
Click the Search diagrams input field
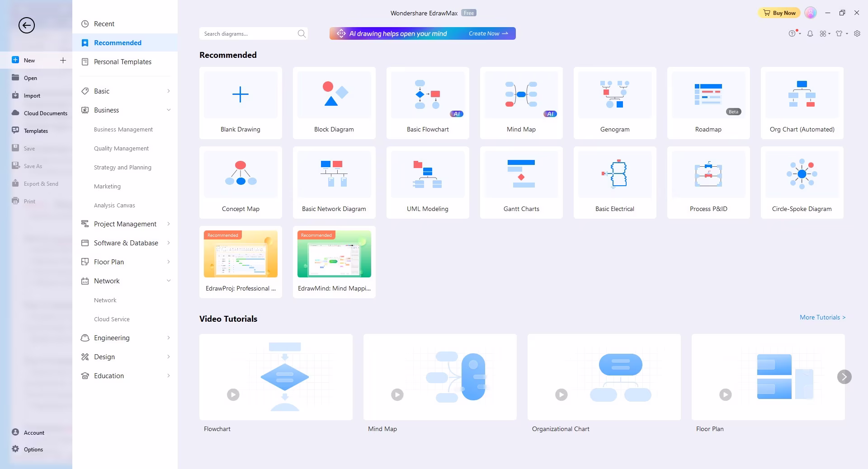[x=253, y=33]
